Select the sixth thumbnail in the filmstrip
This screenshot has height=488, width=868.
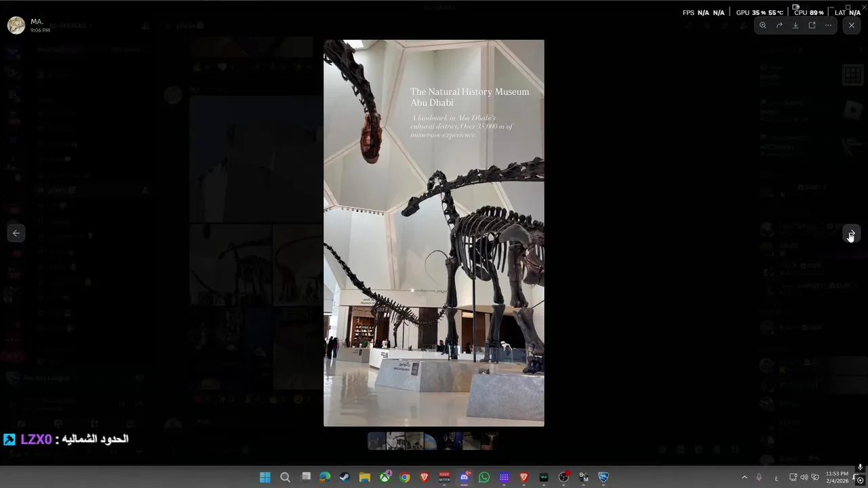point(471,441)
